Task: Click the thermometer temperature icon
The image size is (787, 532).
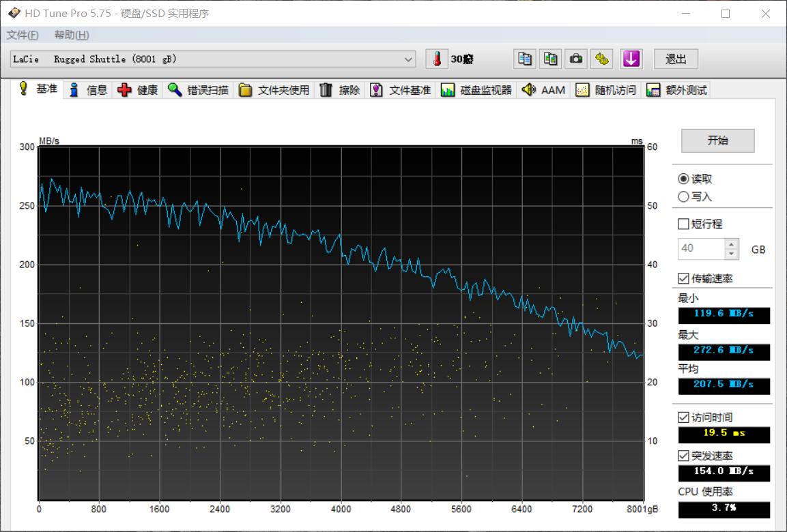Action: coord(436,59)
